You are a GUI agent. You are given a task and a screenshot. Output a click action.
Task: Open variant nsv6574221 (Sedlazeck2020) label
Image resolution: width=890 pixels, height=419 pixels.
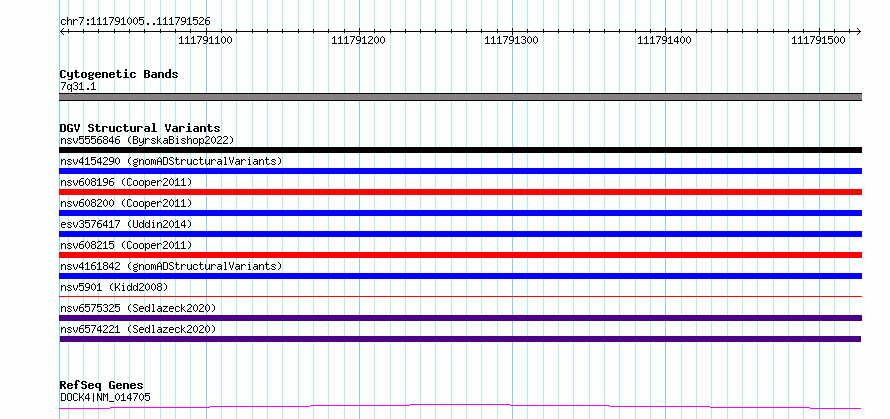click(138, 329)
